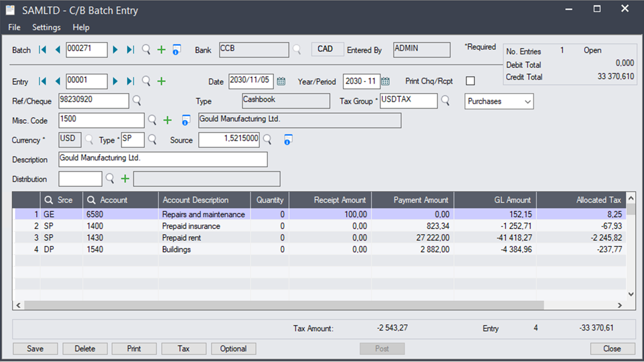Viewport: 644px width, 362px height.
Task: Add a new entry using the Entry plus icon
Action: [x=161, y=81]
